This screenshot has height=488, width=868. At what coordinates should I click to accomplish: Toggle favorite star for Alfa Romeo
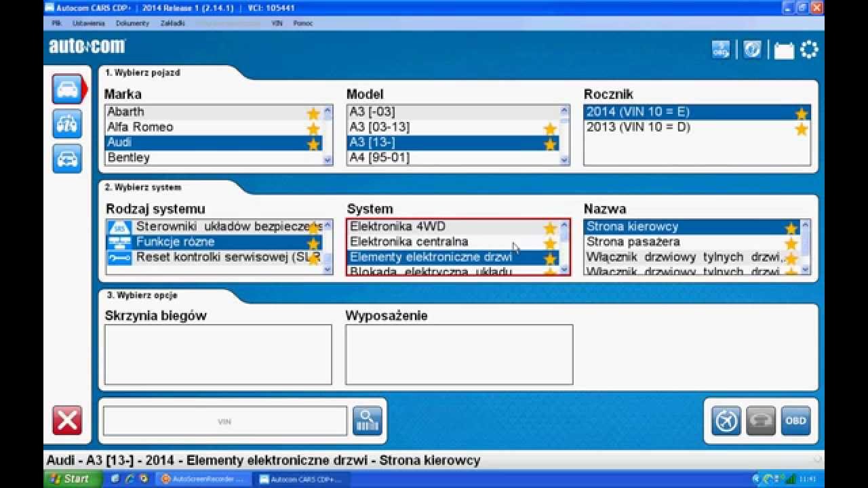(x=313, y=129)
